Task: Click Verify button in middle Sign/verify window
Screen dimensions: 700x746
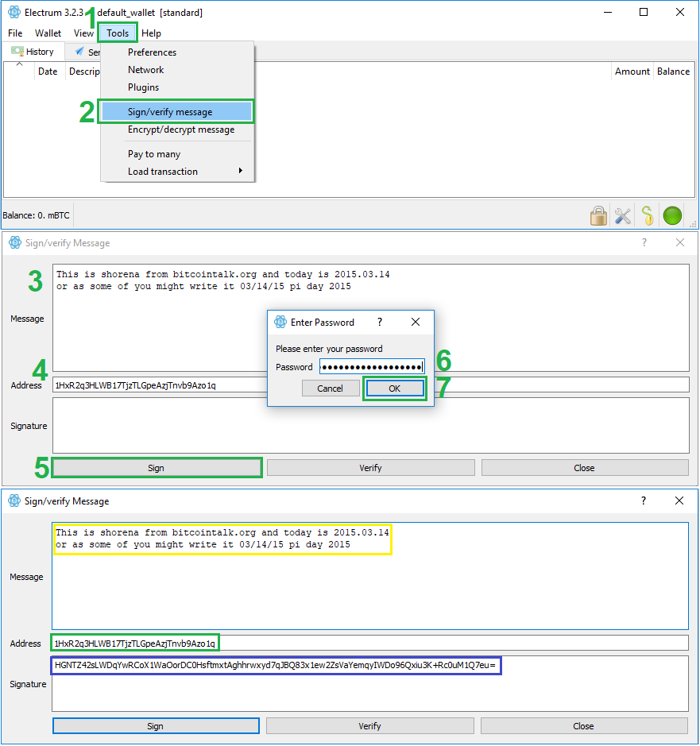Action: (x=371, y=468)
